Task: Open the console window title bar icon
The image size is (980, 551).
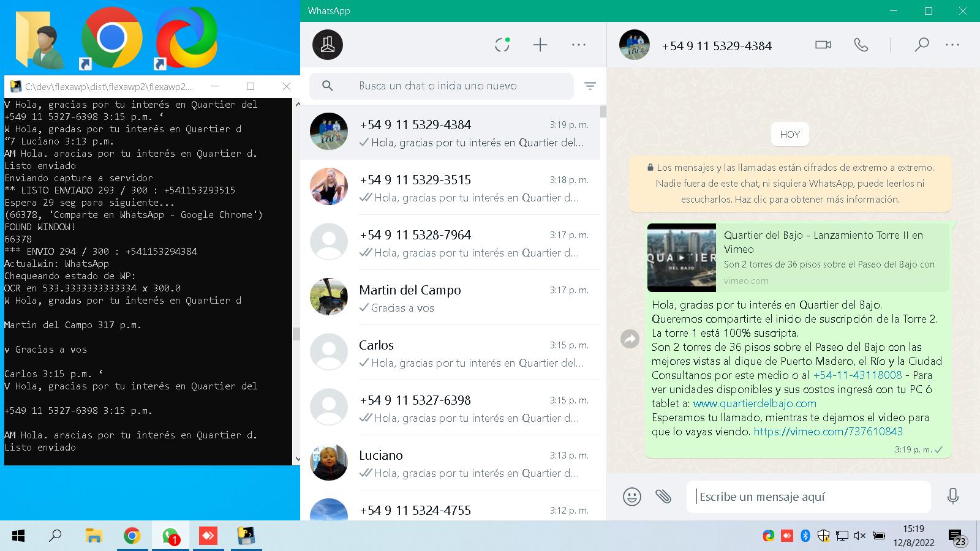Action: click(x=16, y=86)
